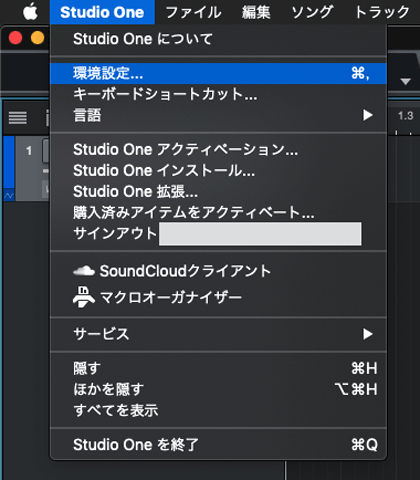Click the track 1 automation icon
Viewport: 420px width, 480px height.
pos(9,196)
